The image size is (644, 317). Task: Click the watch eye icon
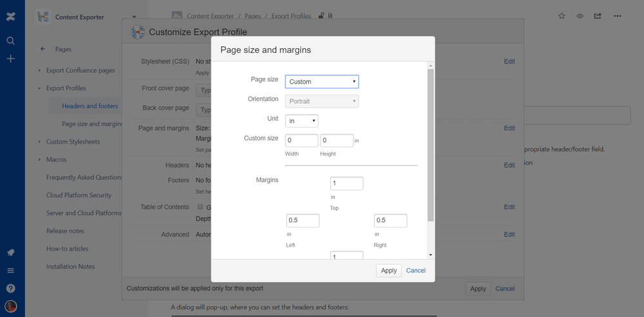pyautogui.click(x=580, y=16)
